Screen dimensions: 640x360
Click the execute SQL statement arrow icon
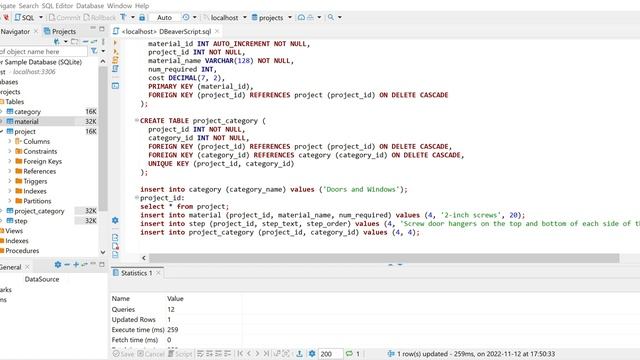click(116, 42)
